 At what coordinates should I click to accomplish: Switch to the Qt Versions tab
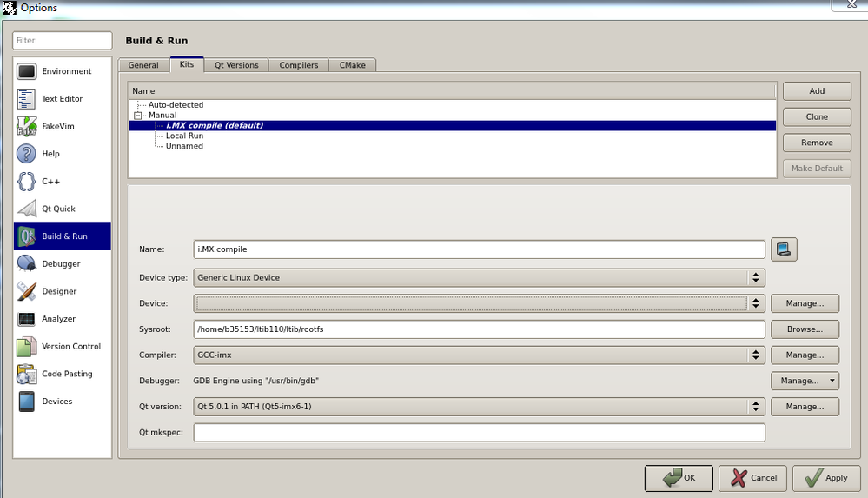(x=236, y=65)
